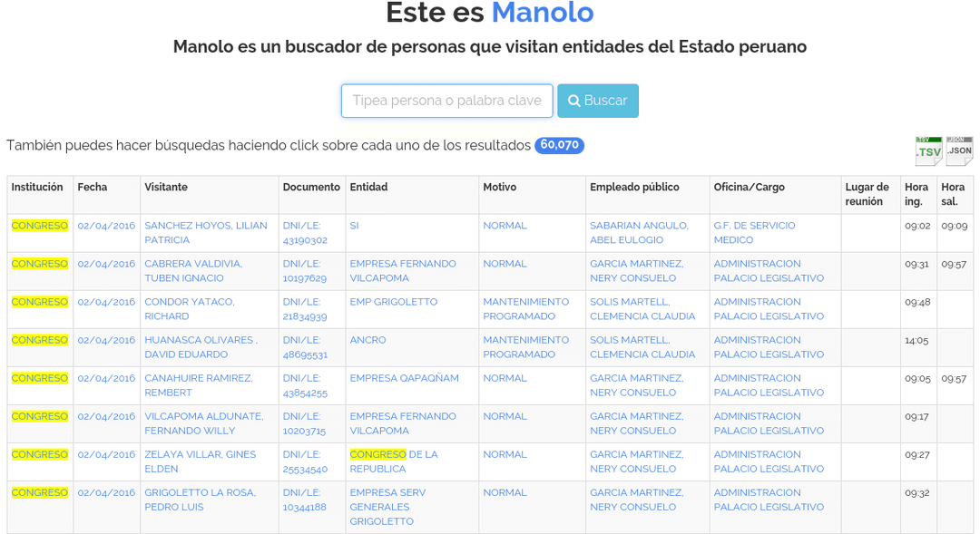Click the Fecha column header
Screen dimensions: 980x534
[93, 187]
